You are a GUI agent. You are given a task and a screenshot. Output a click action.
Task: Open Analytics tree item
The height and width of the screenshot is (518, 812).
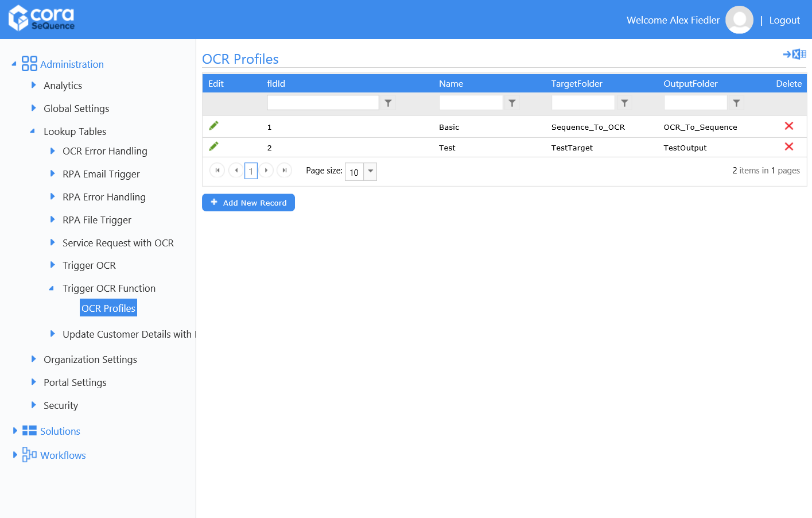coord(63,86)
